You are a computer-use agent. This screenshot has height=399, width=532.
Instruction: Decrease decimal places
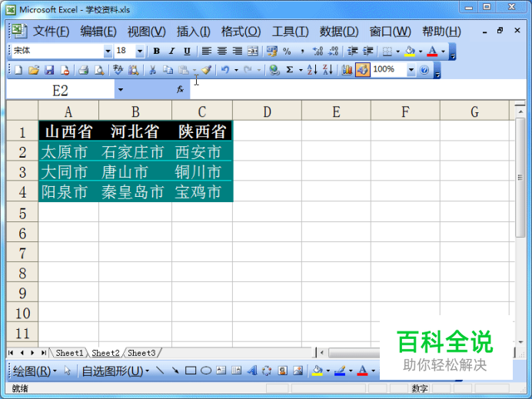334,52
